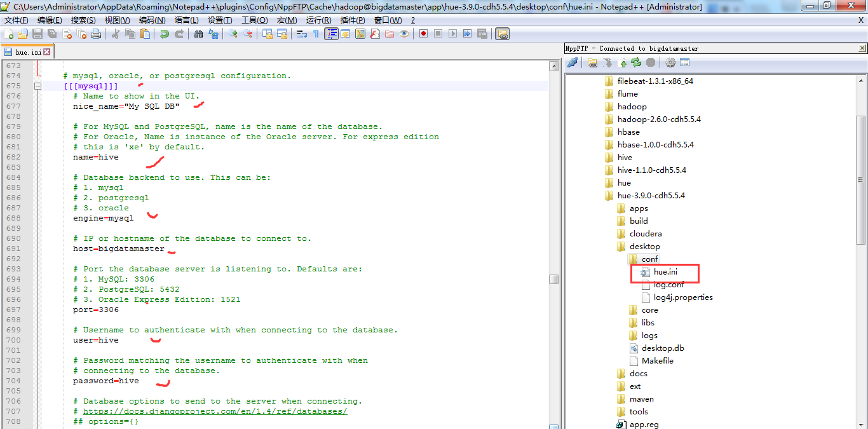This screenshot has height=429, width=868.
Task: Click the Zoom Out magnifier icon
Action: click(x=248, y=34)
